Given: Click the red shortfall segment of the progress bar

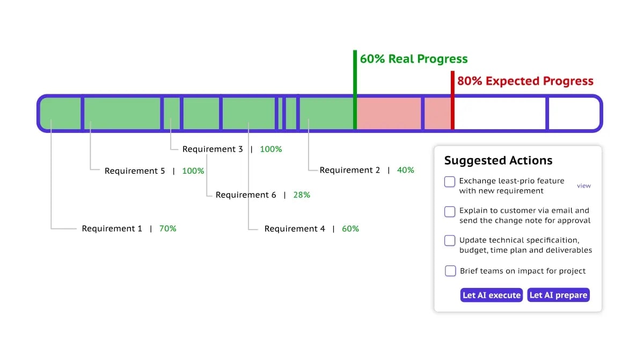Looking at the screenshot, I should click(x=389, y=113).
